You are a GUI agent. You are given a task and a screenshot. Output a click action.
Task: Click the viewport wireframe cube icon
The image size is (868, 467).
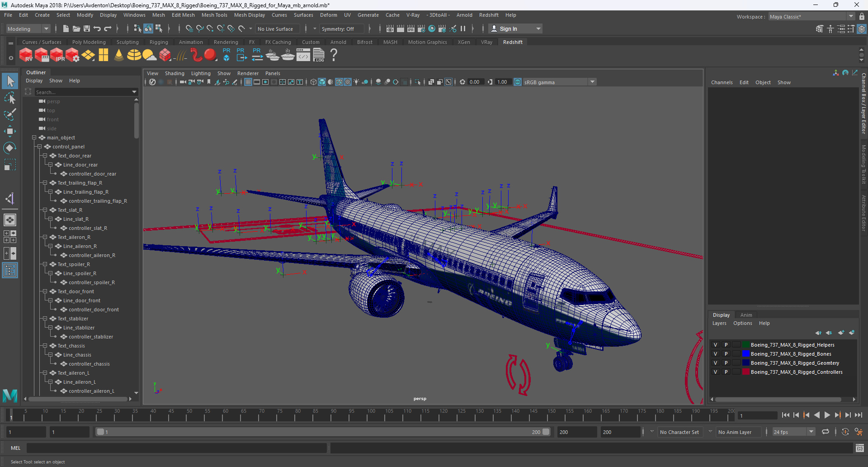313,82
